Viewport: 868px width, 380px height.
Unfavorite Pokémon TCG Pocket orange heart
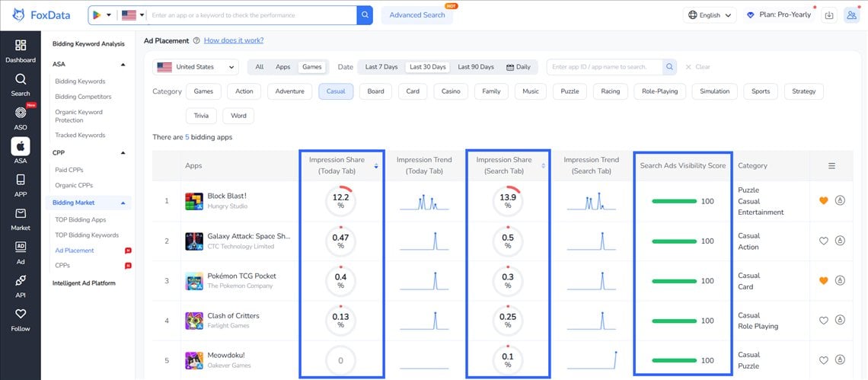coord(824,280)
